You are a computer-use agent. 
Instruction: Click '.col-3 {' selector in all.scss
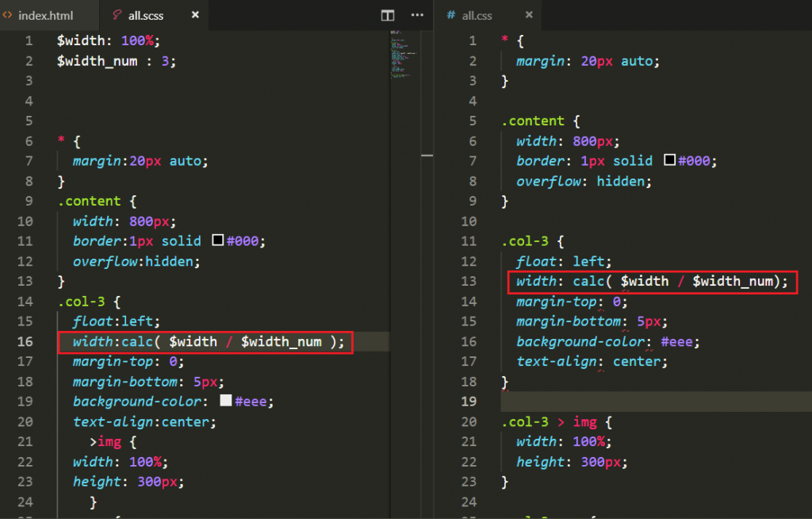[89, 302]
